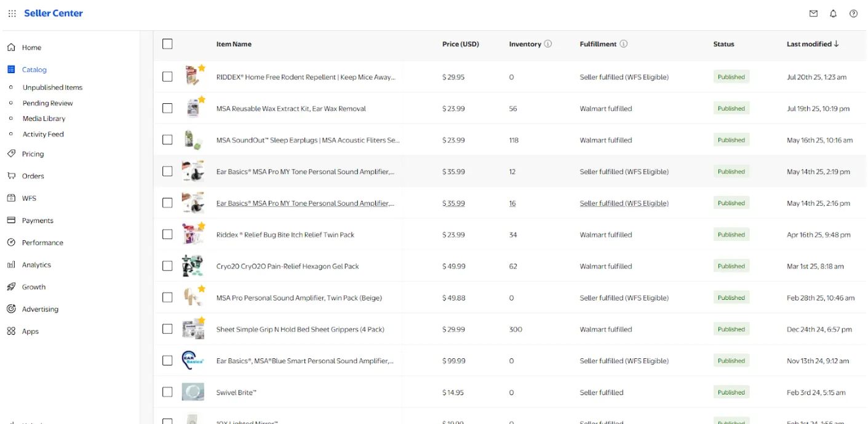Check the Swivel Brite row checkbox
The image size is (868, 424).
point(167,392)
